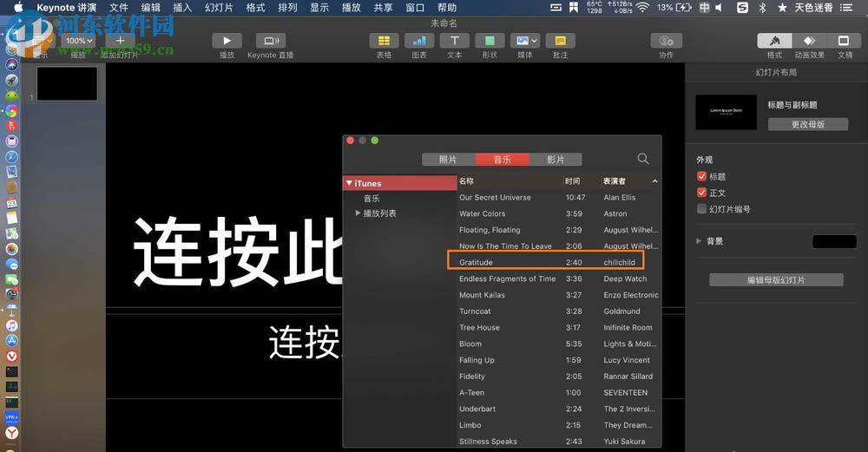Add a text box using 文本 icon
The height and width of the screenshot is (452, 868).
(x=455, y=41)
